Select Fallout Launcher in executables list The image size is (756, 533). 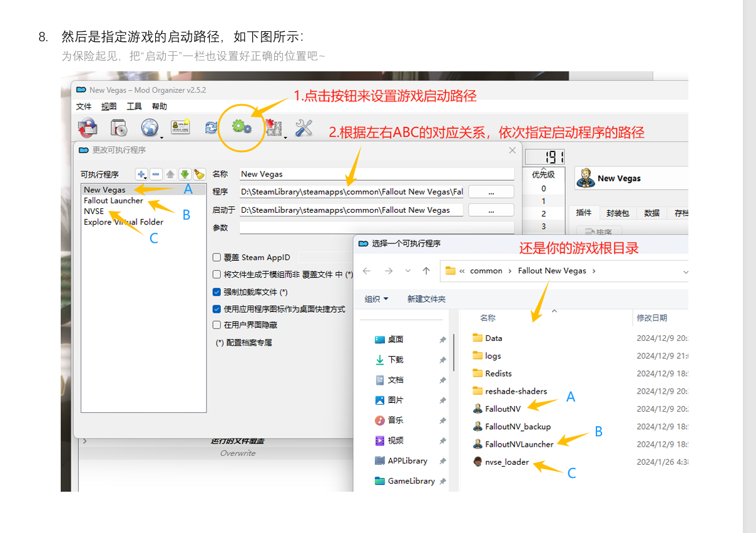(113, 201)
